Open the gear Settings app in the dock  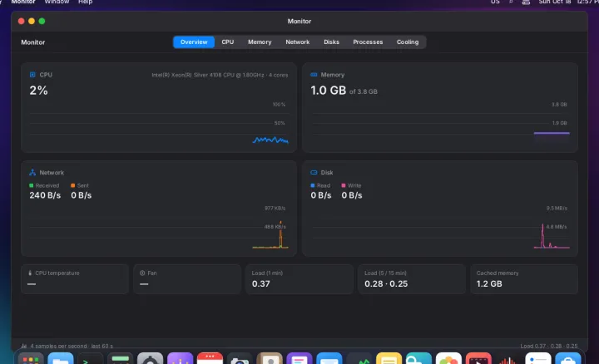150,359
